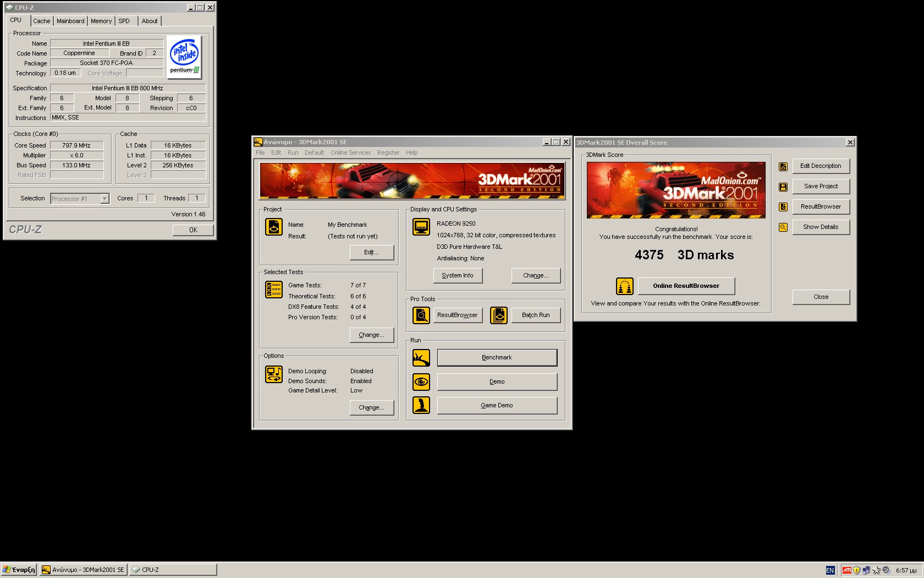Click Edit Description button
This screenshot has width=924, height=578.
click(x=821, y=166)
